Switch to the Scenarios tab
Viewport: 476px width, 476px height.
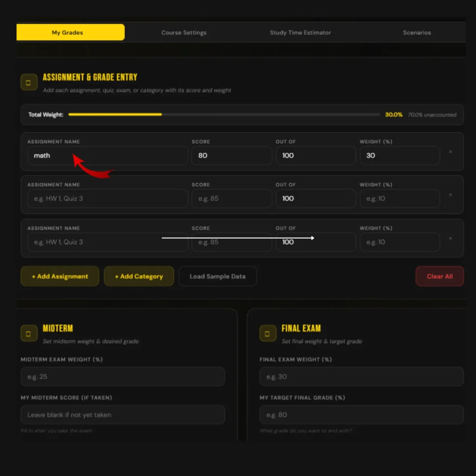pos(416,33)
